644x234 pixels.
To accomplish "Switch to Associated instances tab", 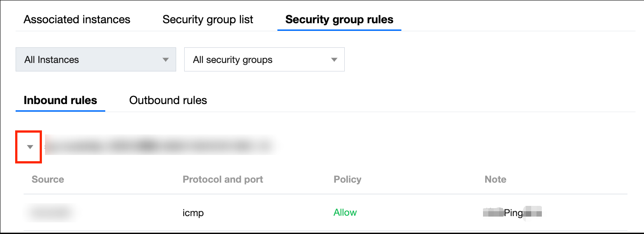I will [x=77, y=20].
